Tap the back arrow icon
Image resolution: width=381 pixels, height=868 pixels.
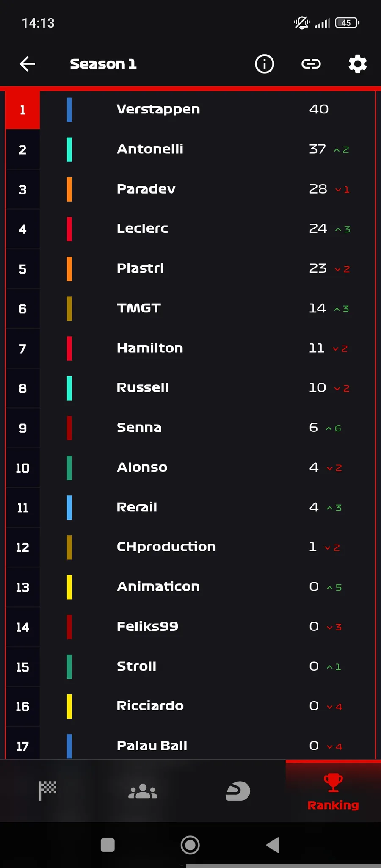click(x=27, y=64)
